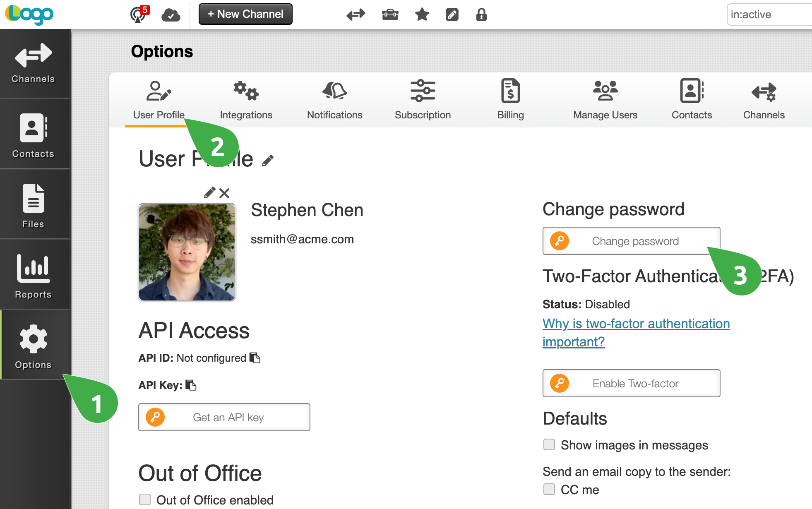The width and height of the screenshot is (812, 509).
Task: Click the star favorites icon
Action: pyautogui.click(x=422, y=14)
